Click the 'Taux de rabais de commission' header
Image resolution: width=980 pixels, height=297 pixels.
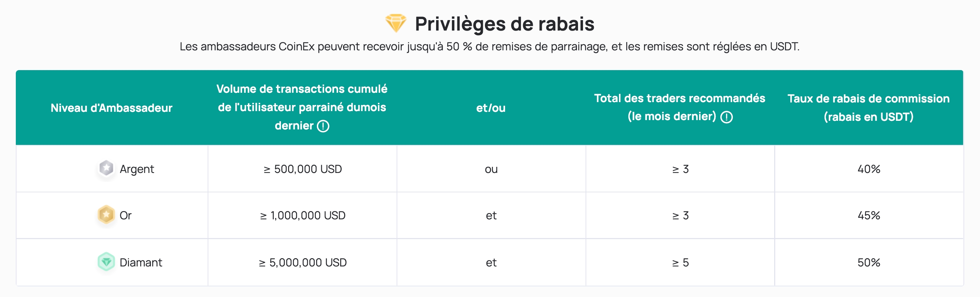click(x=869, y=99)
